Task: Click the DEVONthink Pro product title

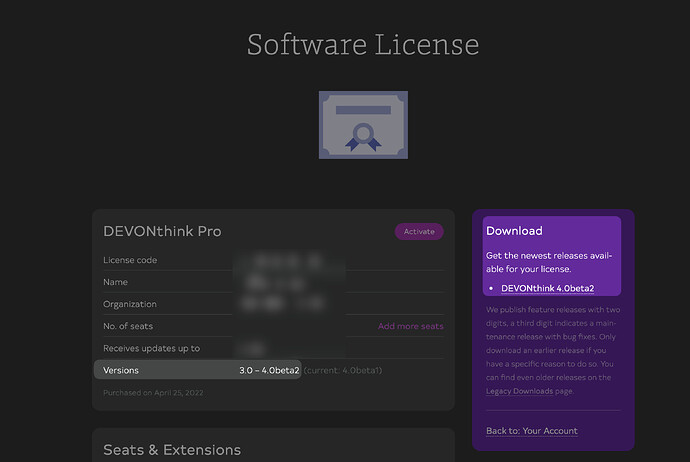Action: (x=162, y=231)
